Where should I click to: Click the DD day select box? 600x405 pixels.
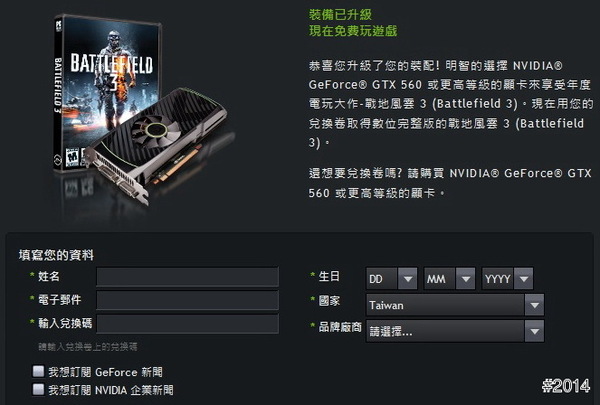coord(391,278)
